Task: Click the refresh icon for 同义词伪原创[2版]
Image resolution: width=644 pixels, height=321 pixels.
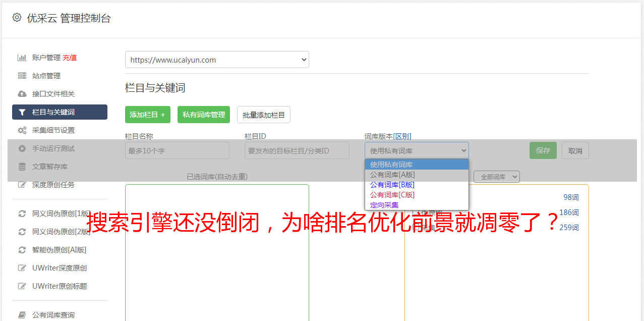Action: point(22,232)
